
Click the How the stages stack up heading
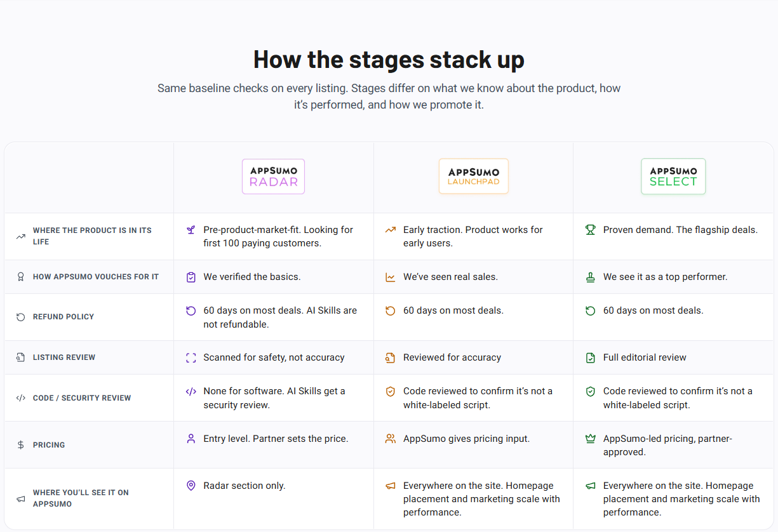(x=389, y=59)
